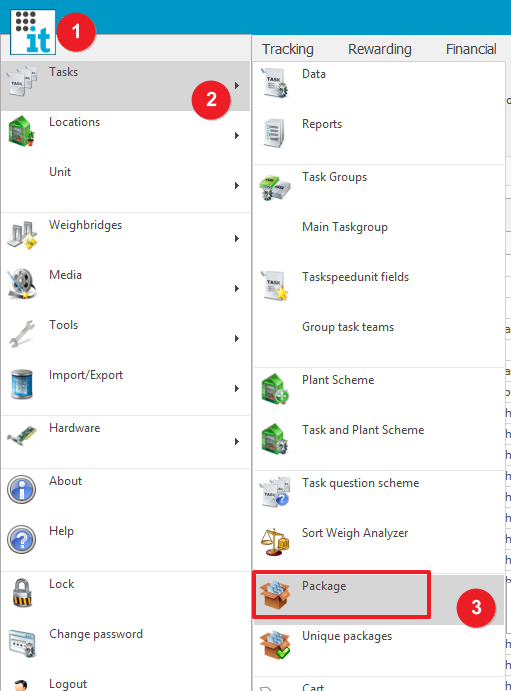Click the Package box icon
This screenshot has width=511, height=691.
pos(275,595)
